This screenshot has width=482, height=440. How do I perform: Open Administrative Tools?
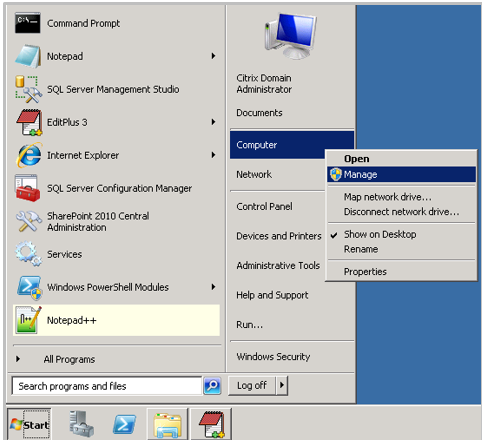[278, 266]
